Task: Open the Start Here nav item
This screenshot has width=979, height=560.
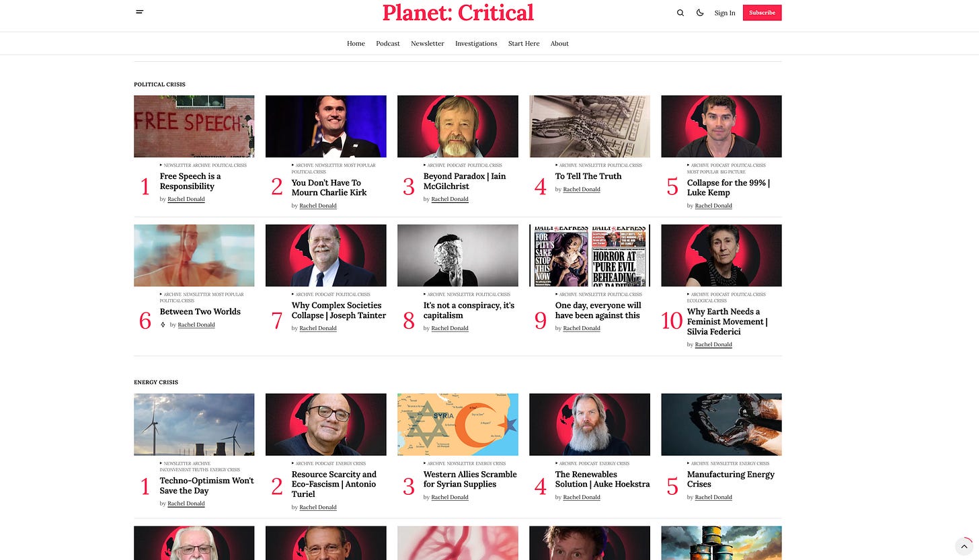Action: [524, 43]
